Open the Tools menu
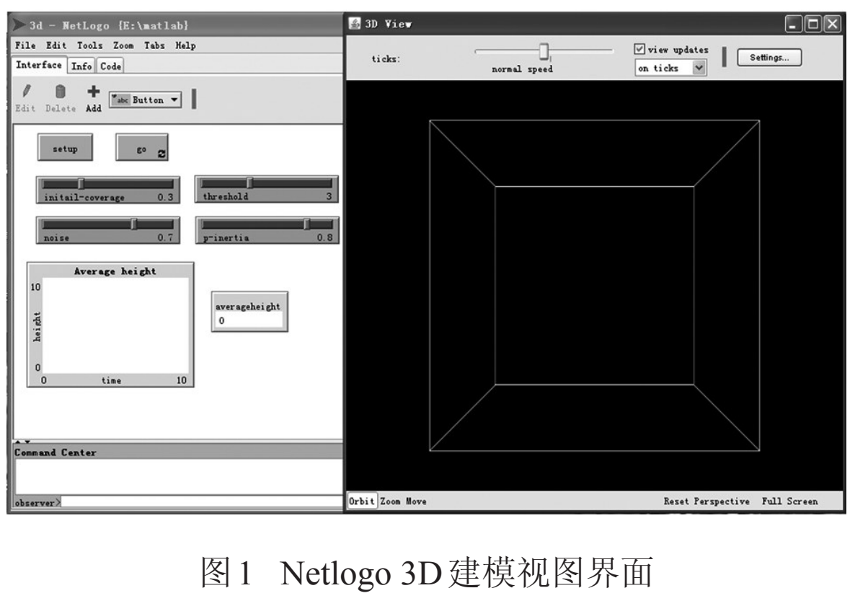868x601 pixels. click(x=90, y=45)
